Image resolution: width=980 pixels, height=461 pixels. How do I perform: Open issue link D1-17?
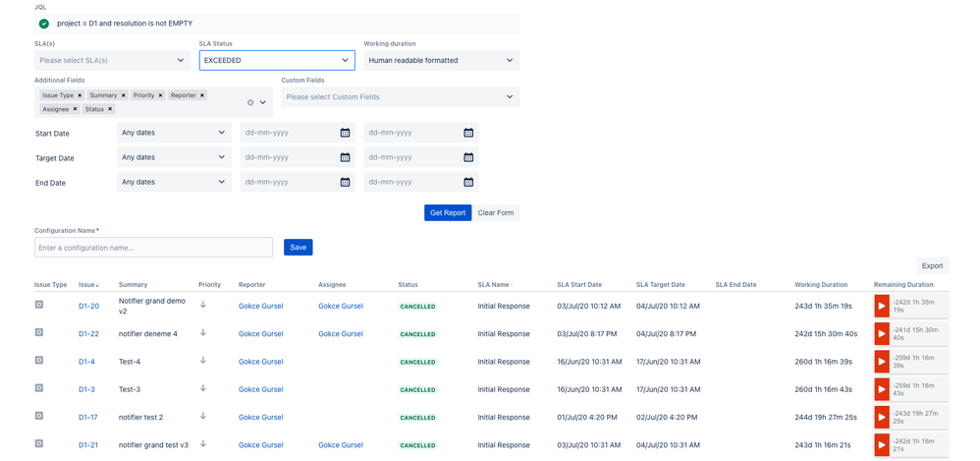(88, 418)
